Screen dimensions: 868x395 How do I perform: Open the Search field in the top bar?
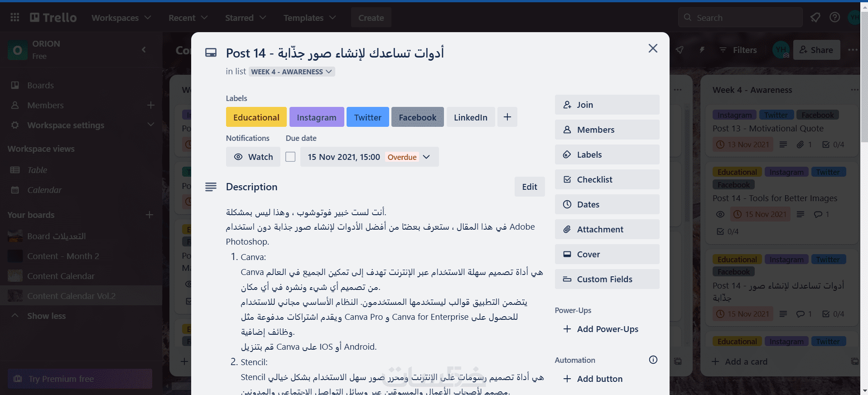[x=740, y=17]
